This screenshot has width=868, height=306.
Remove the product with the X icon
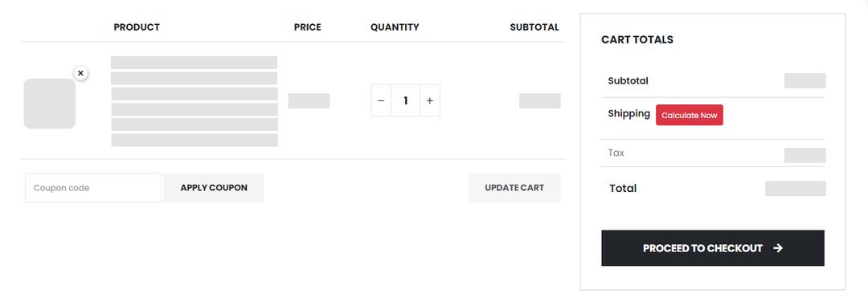pos(81,73)
